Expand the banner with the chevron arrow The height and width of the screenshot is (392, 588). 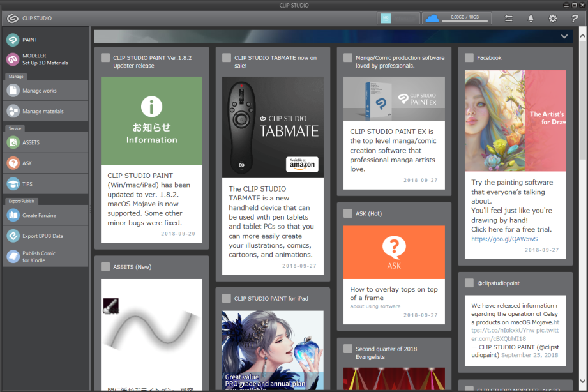564,36
